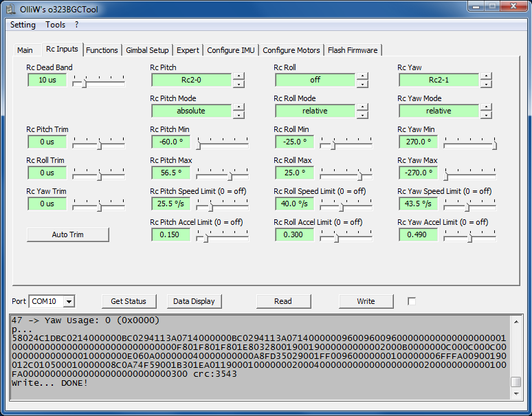
Task: Switch to the Configure Motors tab
Action: (291, 50)
